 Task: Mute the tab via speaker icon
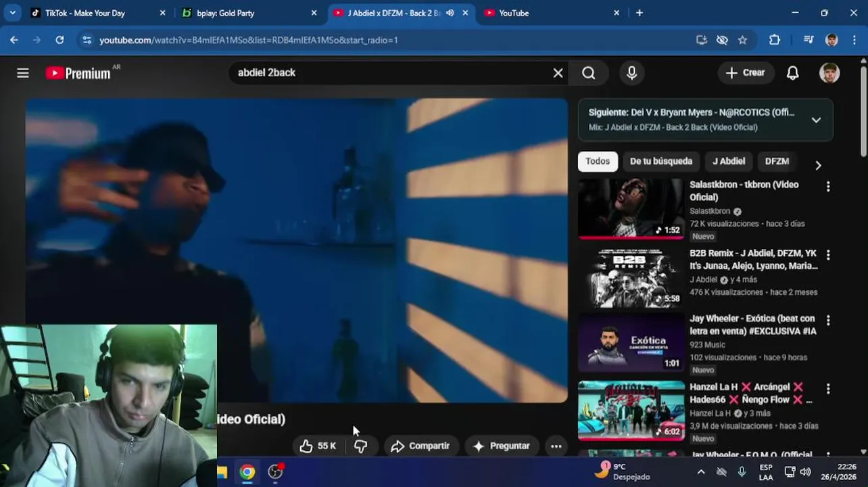450,13
